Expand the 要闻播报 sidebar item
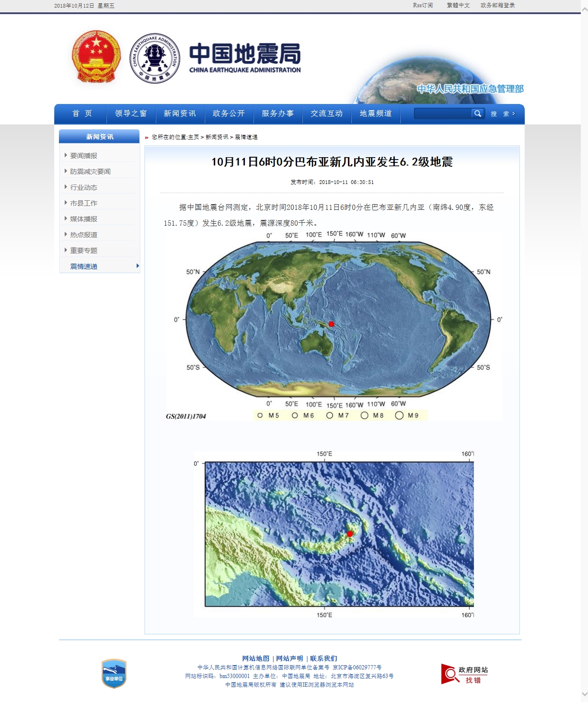588x702 pixels. click(83, 156)
